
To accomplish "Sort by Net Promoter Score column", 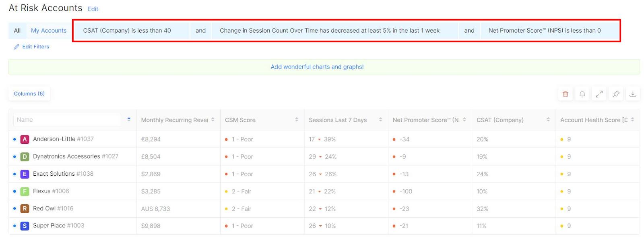I will tap(464, 120).
